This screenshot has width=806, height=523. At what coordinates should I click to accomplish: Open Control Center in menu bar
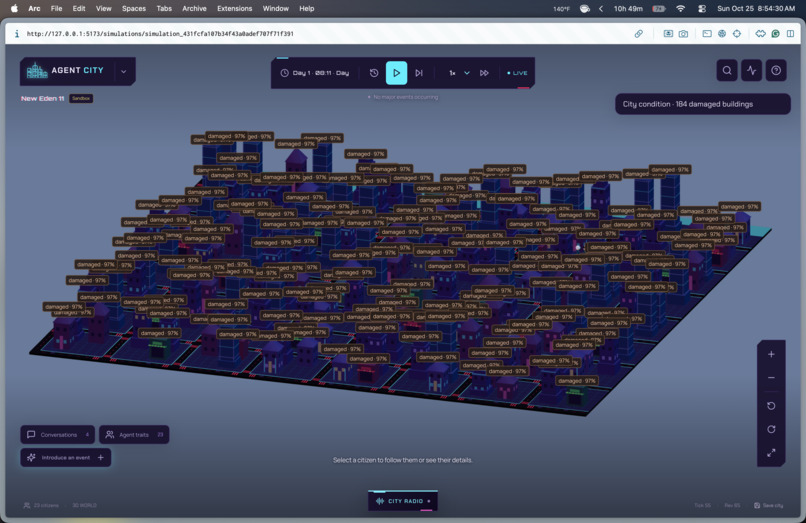coord(702,8)
